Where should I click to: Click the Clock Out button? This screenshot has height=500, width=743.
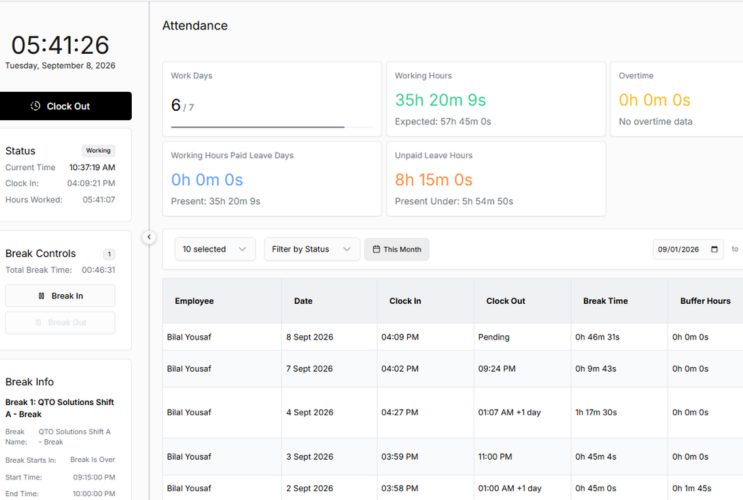pyautogui.click(x=64, y=106)
